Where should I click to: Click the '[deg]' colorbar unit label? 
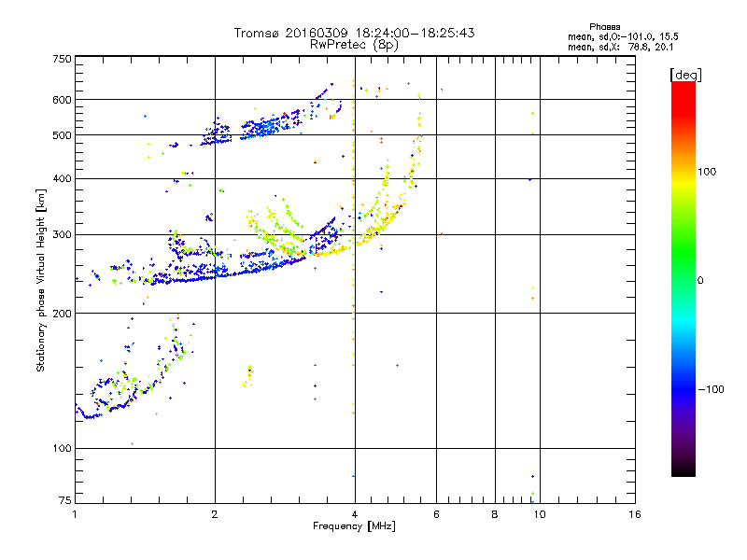(685, 75)
